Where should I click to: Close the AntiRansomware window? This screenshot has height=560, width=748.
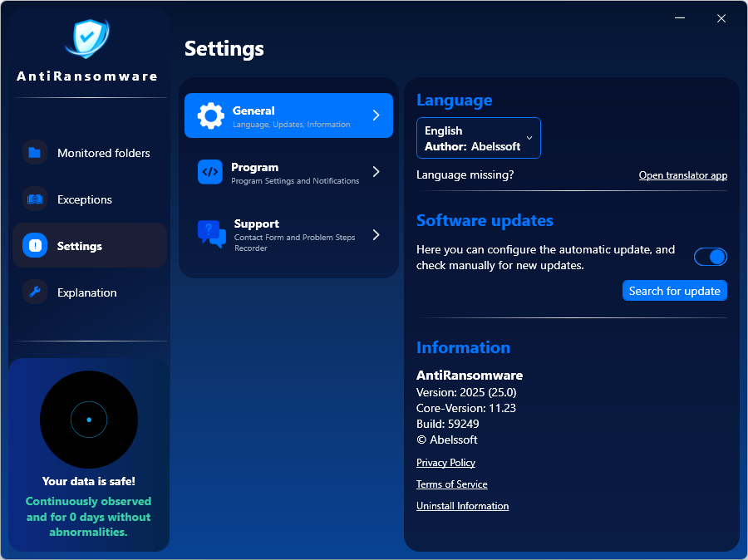point(721,18)
